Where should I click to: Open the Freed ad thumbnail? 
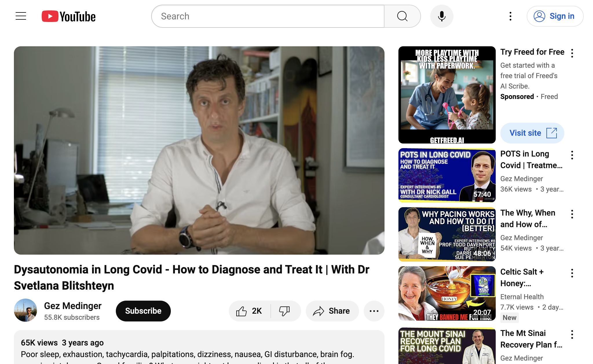coord(447,95)
